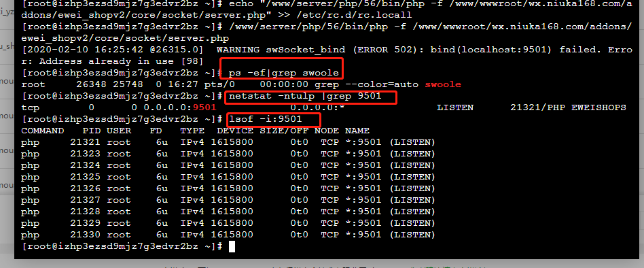Click the "bind(localhost:9501)" text
Image resolution: width=644 pixels, height=268 pixels.
point(491,50)
